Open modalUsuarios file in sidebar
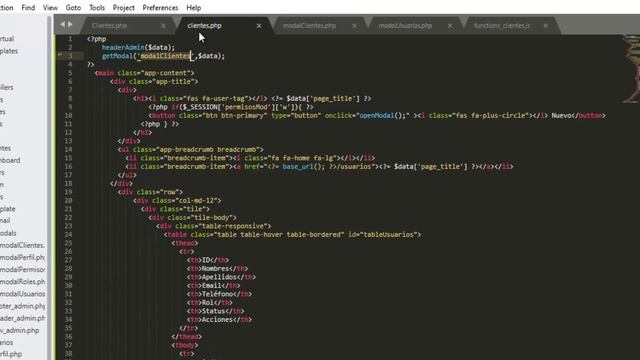This screenshot has height=360, width=640. (22, 294)
